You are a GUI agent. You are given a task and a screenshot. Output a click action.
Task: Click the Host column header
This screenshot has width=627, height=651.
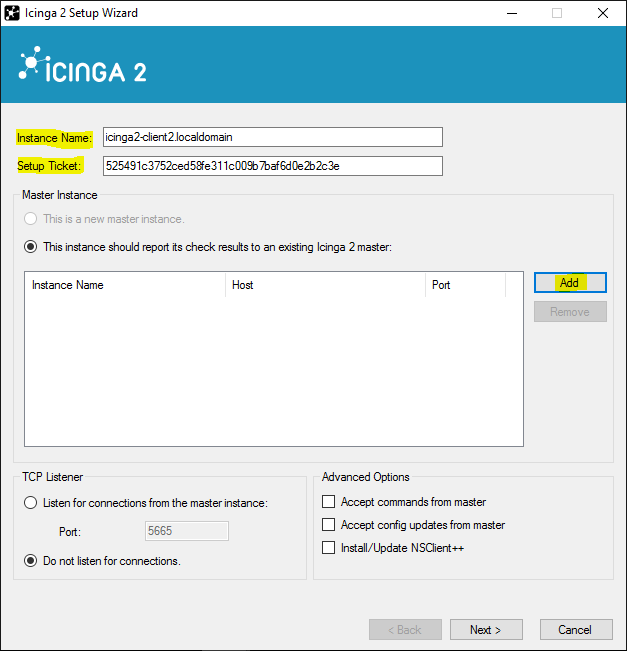pyautogui.click(x=326, y=285)
